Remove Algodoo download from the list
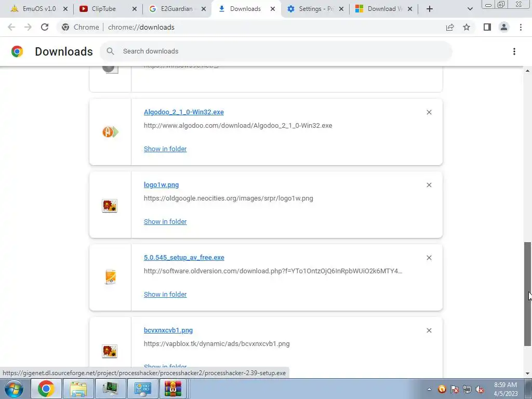This screenshot has width=532, height=399. [x=429, y=112]
